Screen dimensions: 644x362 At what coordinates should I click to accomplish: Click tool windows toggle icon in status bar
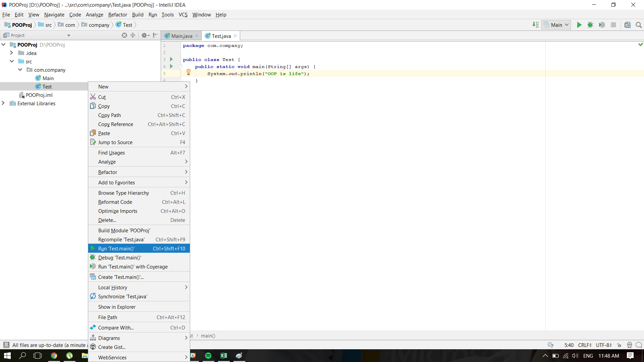[6, 345]
